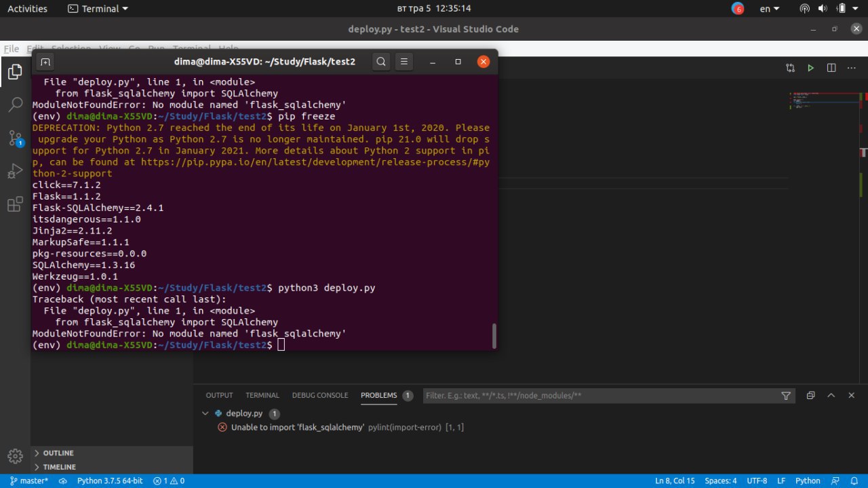This screenshot has height=488, width=868.
Task: Click the Werkzeug==1.0.1 line in terminal
Action: coord(75,276)
